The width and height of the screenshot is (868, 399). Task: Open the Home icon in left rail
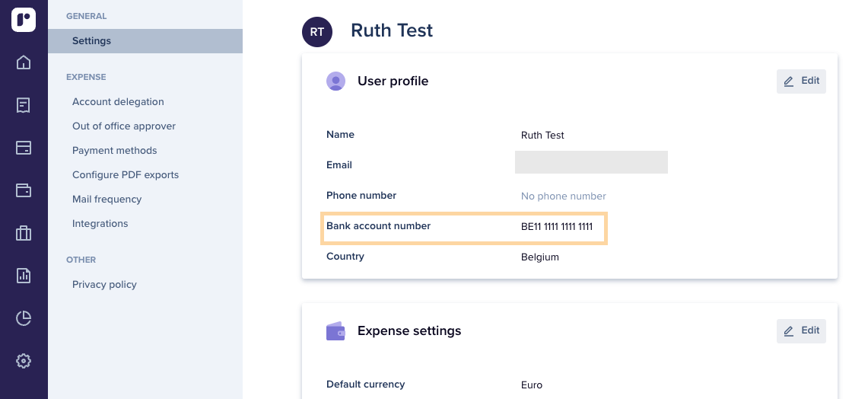(24, 62)
